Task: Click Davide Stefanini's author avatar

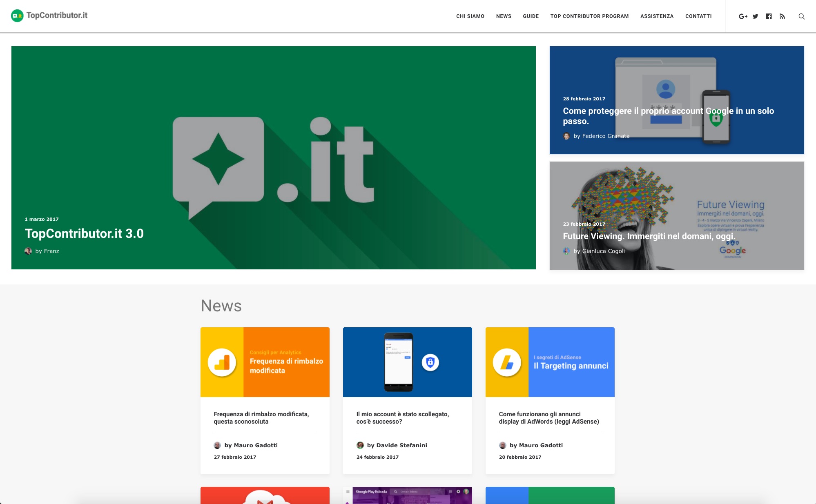Action: [360, 445]
